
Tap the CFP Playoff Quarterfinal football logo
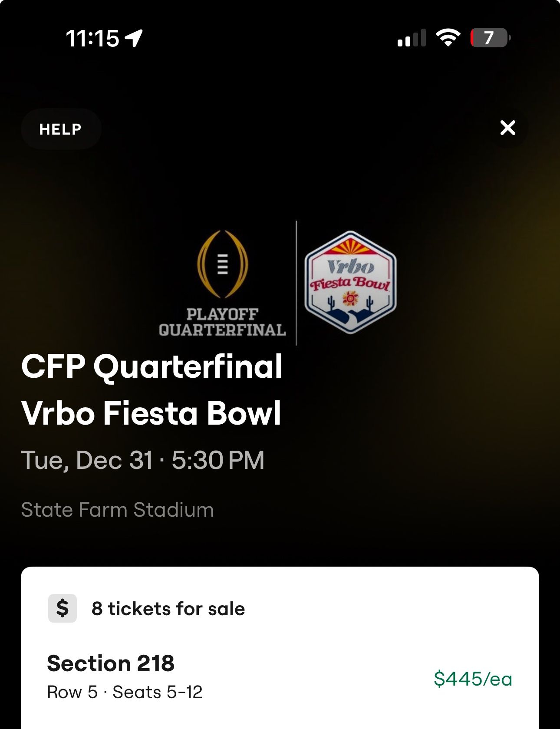222,264
